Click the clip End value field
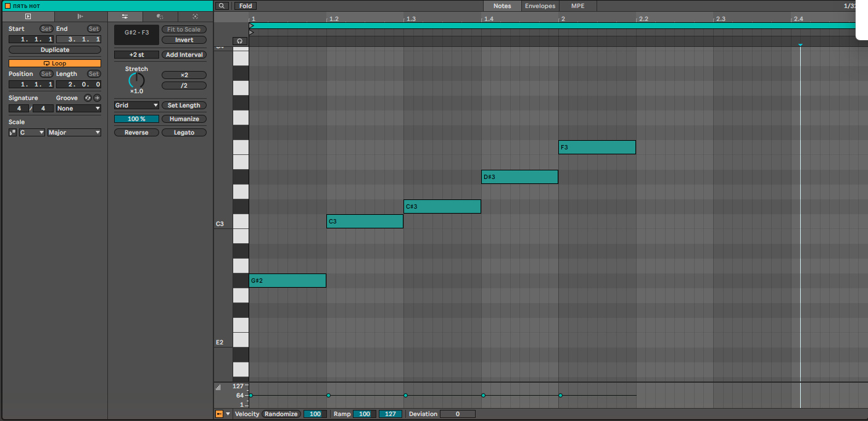 78,40
